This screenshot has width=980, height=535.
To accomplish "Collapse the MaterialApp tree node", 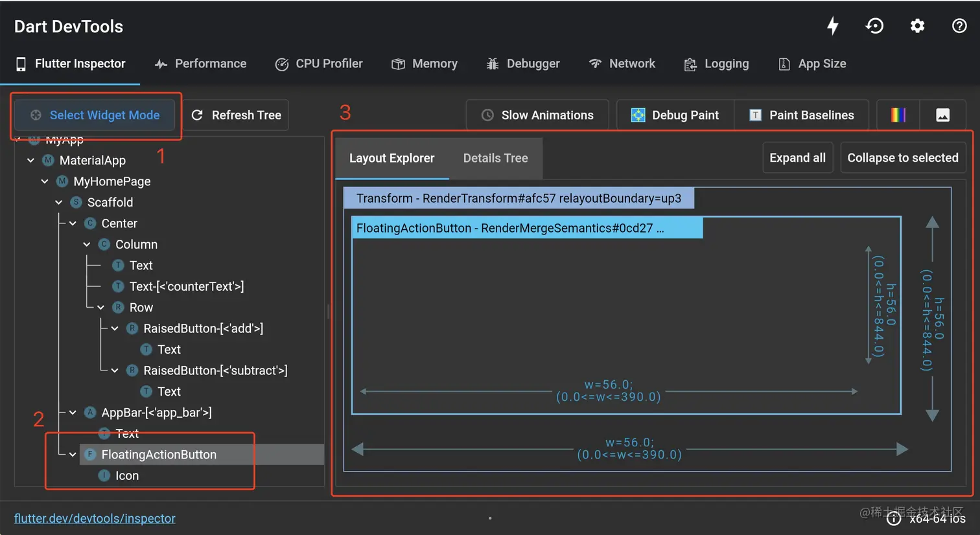I will point(31,160).
